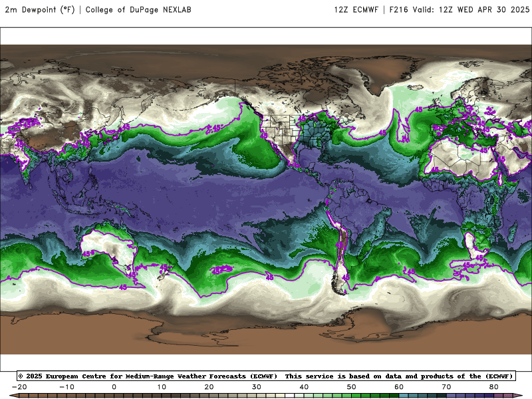This screenshot has width=532, height=399.
Task: Click the "80" color scale label
Action: (x=494, y=387)
